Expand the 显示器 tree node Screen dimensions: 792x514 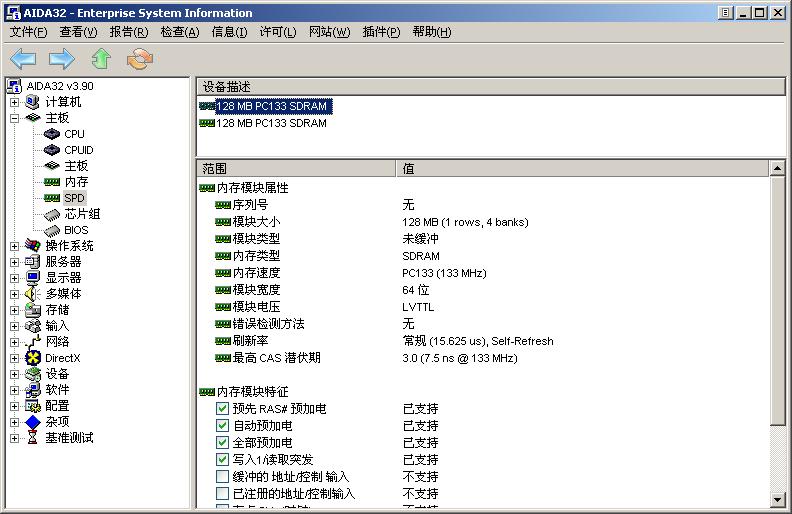click(14, 278)
